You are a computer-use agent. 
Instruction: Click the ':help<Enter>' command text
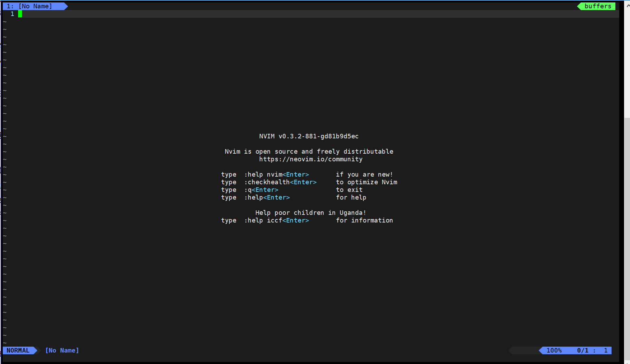click(x=267, y=197)
